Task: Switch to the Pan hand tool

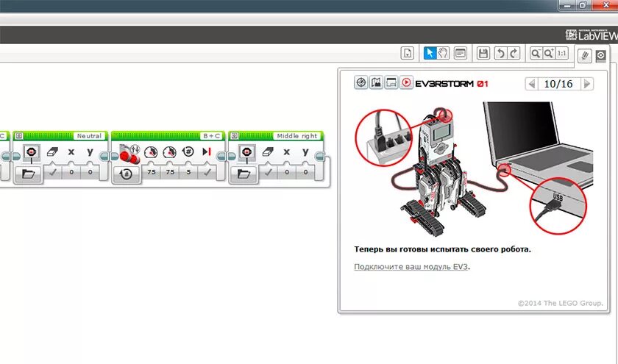Action: point(444,53)
